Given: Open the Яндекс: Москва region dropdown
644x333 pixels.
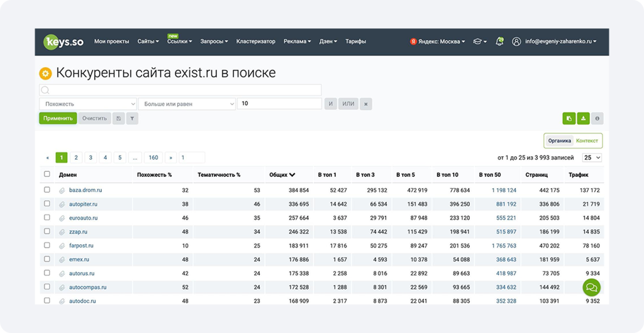Looking at the screenshot, I should pyautogui.click(x=438, y=42).
